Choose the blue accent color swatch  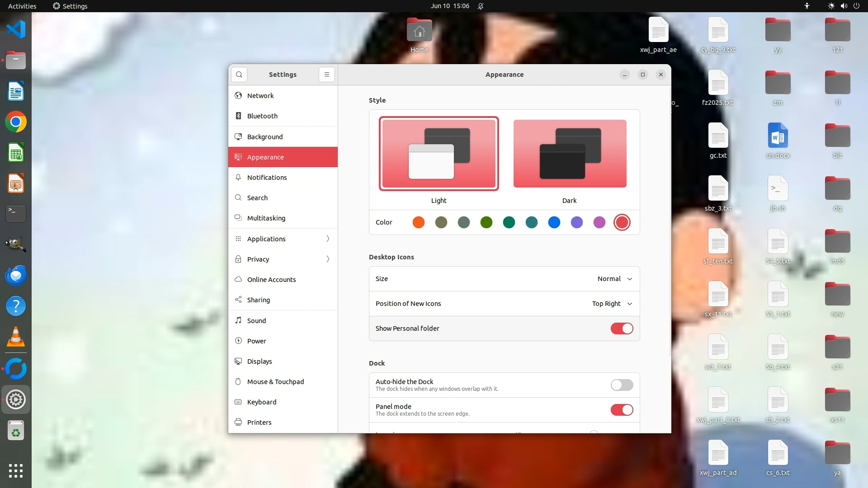554,222
